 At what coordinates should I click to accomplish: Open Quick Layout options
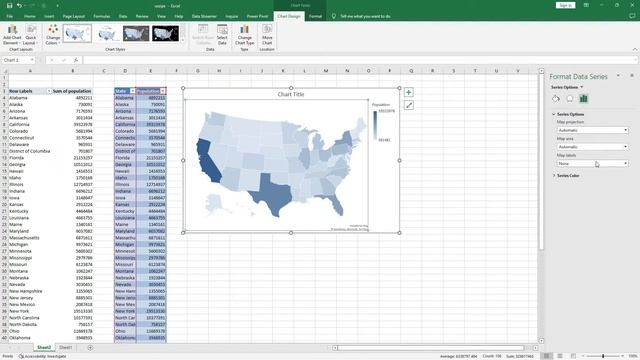[31, 35]
